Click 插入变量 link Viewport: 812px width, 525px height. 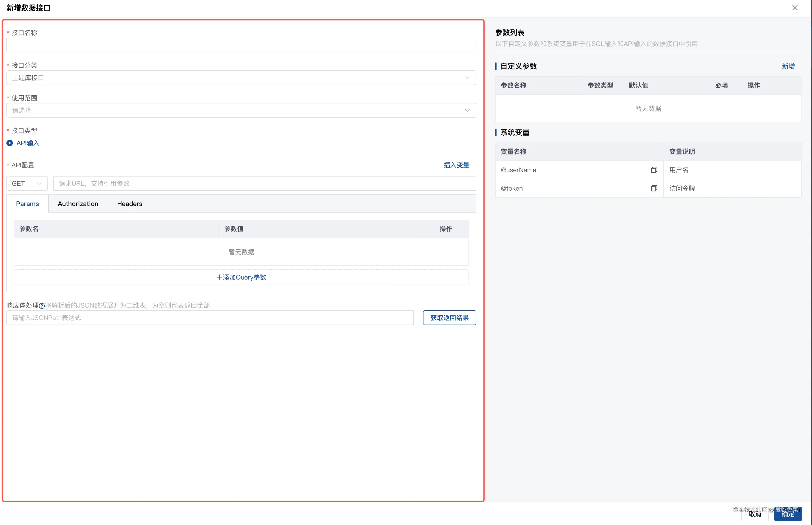(456, 165)
